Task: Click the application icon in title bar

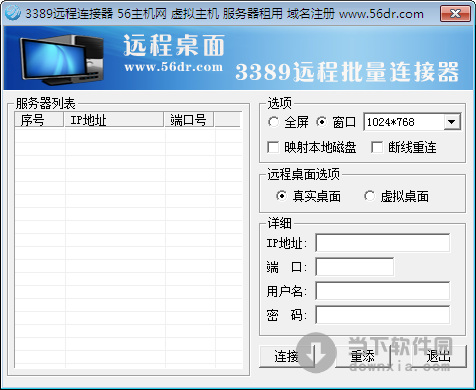Action: [x=13, y=13]
